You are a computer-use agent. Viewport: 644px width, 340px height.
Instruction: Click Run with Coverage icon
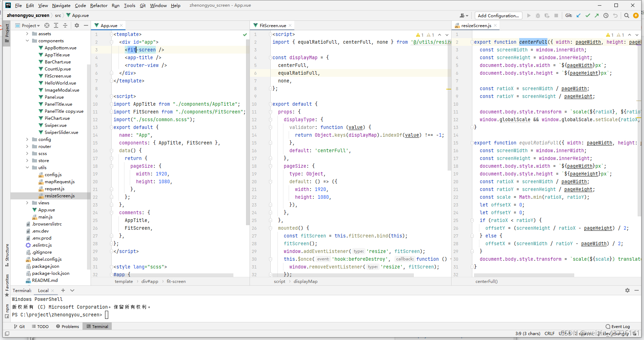(x=547, y=16)
